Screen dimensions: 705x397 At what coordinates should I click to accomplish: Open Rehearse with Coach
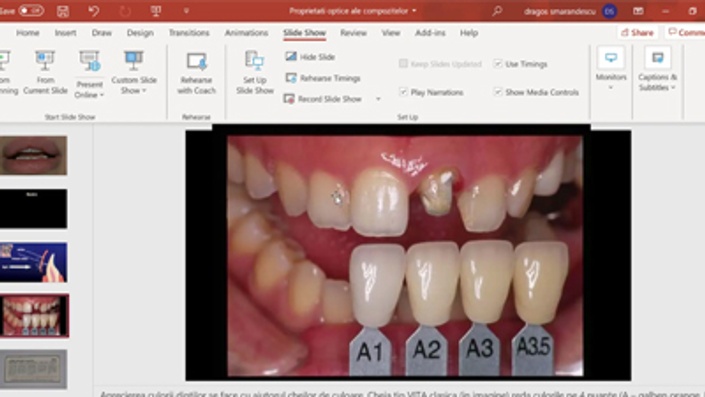(196, 72)
